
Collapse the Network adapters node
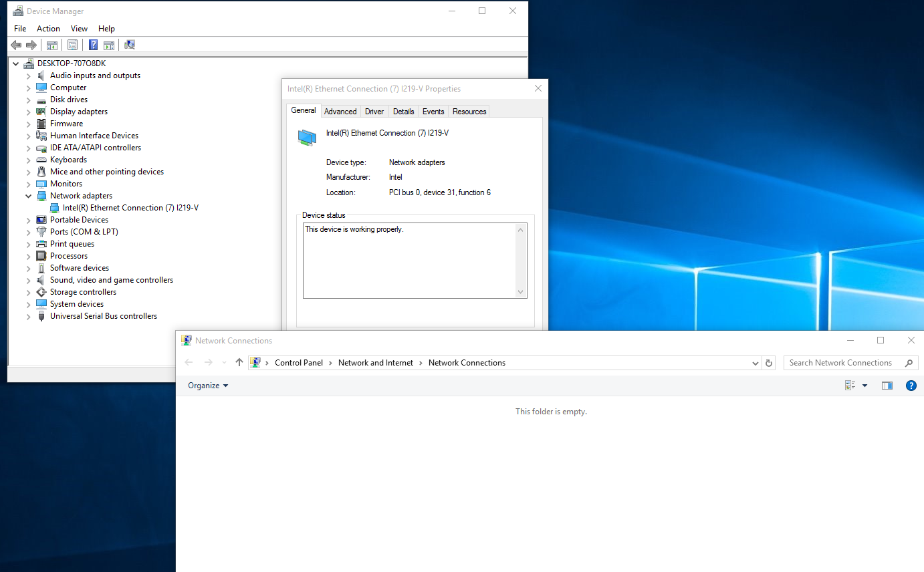pos(28,196)
